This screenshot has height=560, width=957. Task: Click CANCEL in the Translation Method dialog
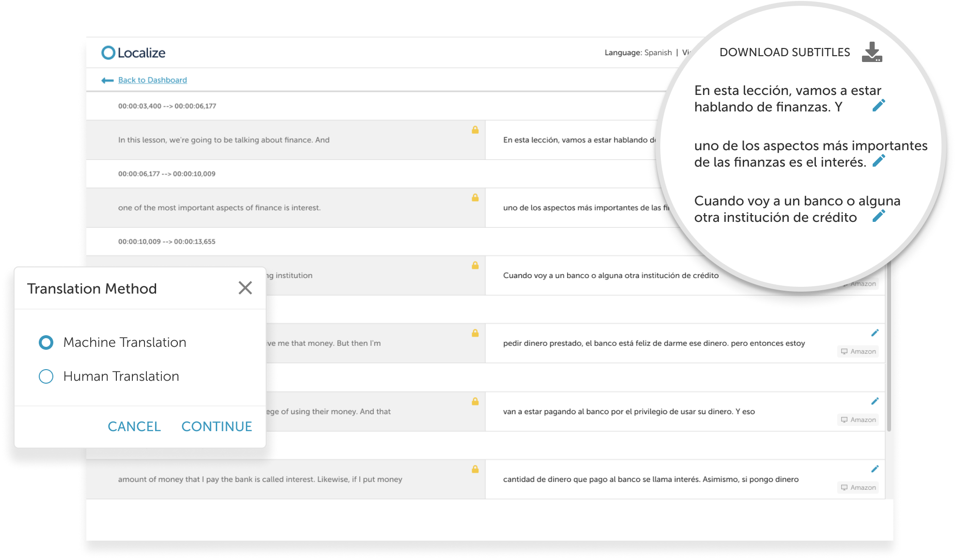coord(134,426)
